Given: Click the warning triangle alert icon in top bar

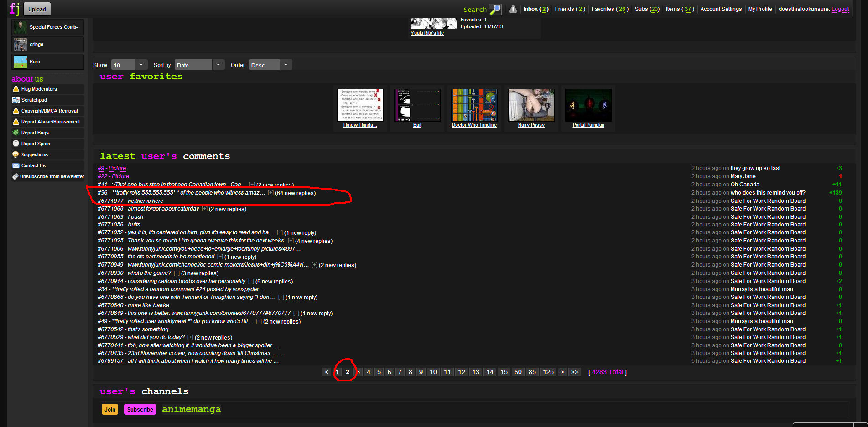Looking at the screenshot, I should pos(513,9).
